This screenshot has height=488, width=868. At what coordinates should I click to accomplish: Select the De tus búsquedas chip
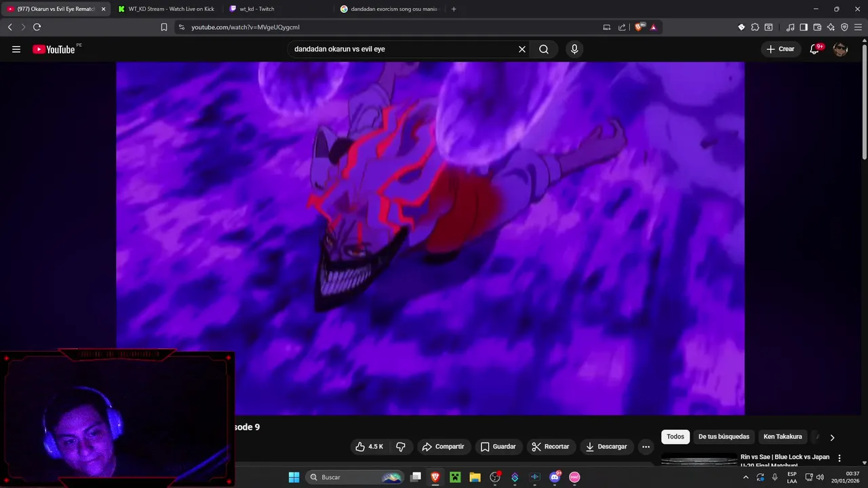[724, 437]
